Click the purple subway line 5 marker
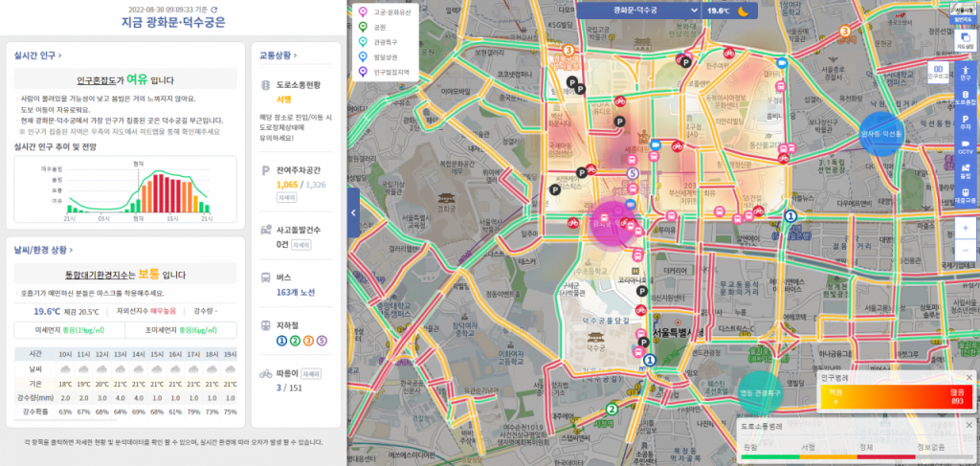This screenshot has width=980, height=466. pyautogui.click(x=632, y=173)
